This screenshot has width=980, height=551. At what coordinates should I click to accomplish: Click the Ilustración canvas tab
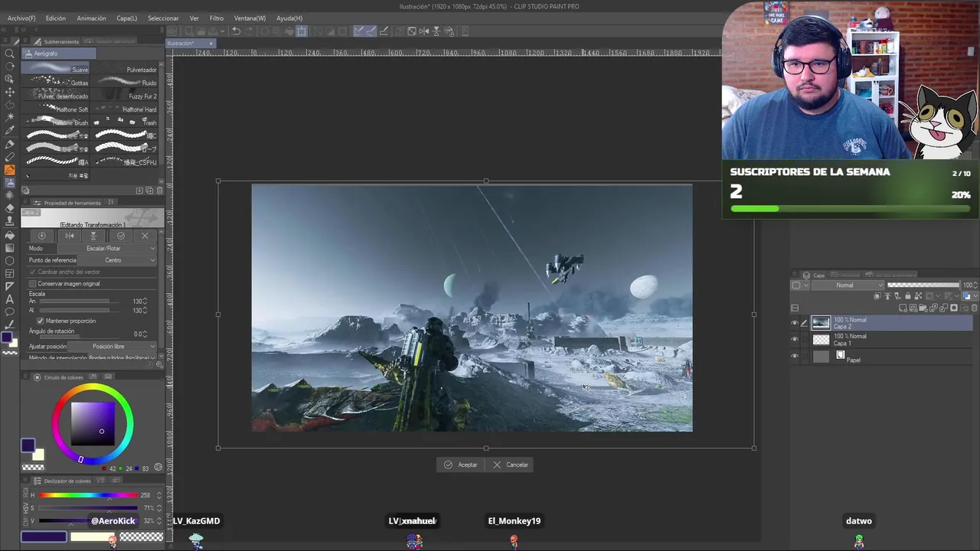click(191, 44)
